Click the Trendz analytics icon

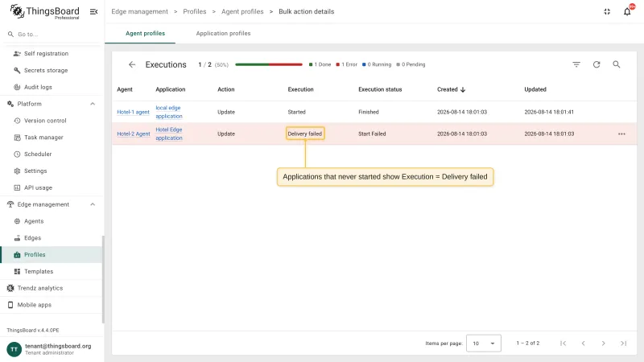click(x=10, y=288)
